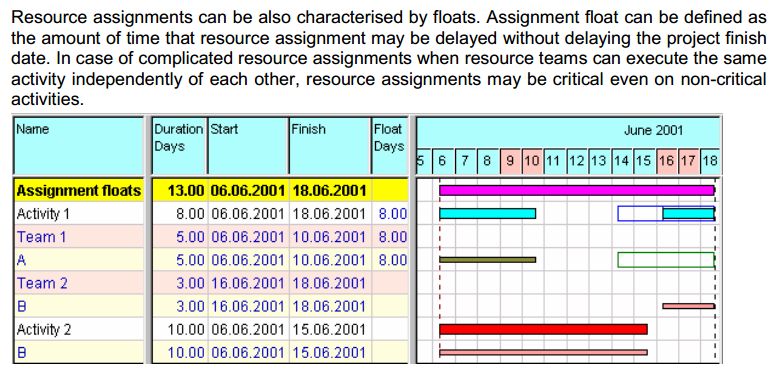Screen dimensions: 782x380
Task: Select the Team 2 row name
Action: click(x=42, y=283)
